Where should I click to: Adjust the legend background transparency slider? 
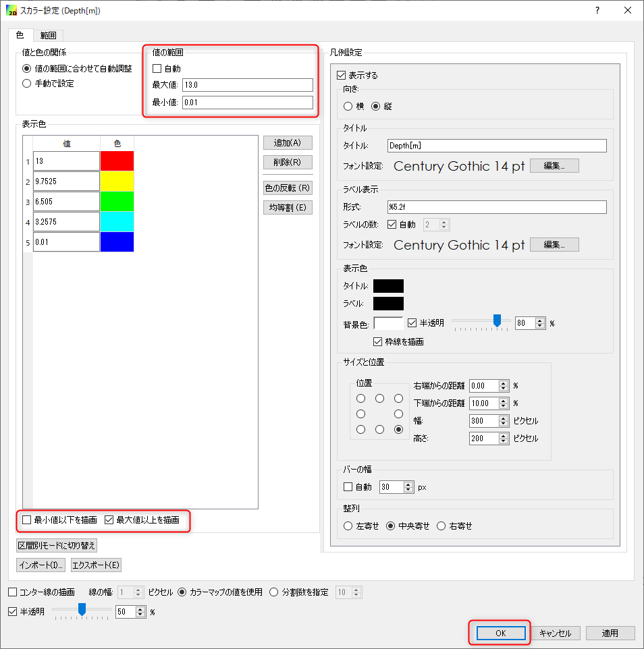[497, 320]
